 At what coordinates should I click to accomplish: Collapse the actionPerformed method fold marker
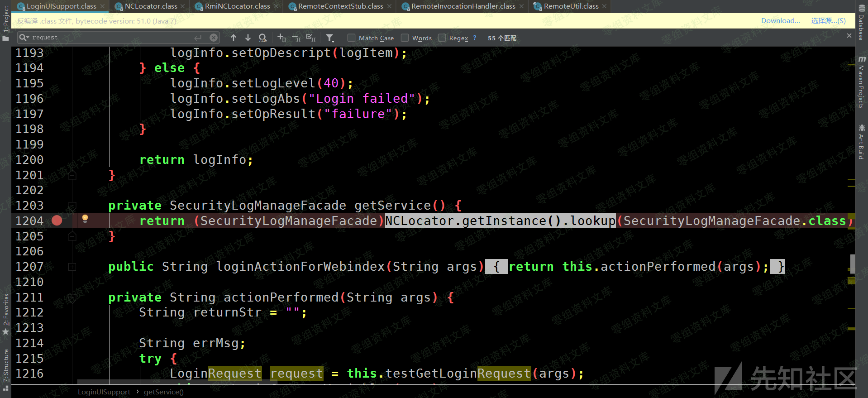pyautogui.click(x=72, y=298)
